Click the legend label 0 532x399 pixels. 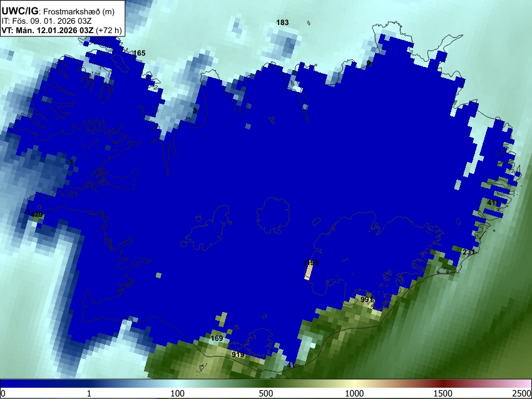point(3,393)
